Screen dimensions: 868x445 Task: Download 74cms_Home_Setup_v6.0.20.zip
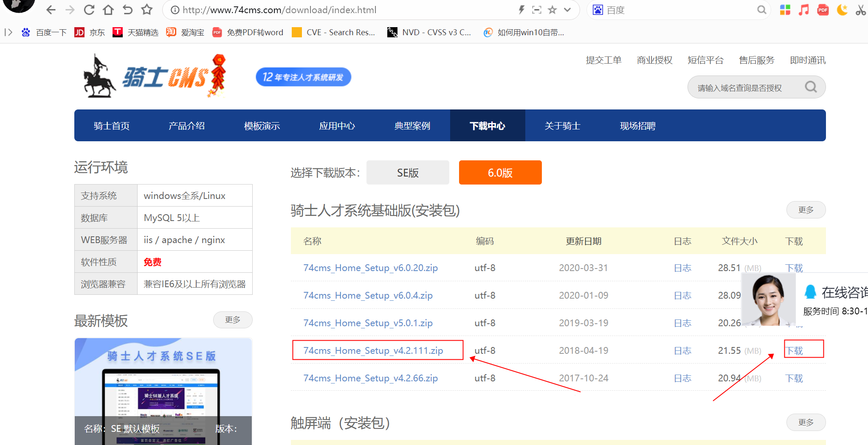[794, 268]
